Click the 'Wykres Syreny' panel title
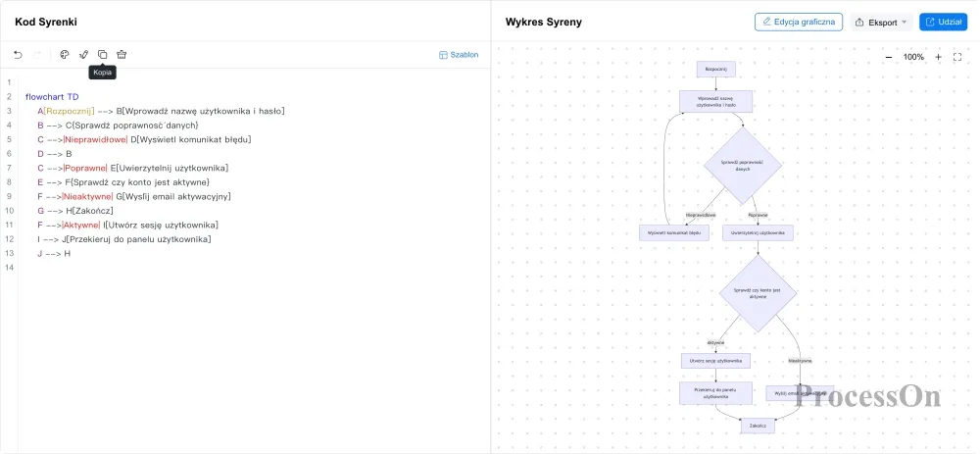 pyautogui.click(x=544, y=22)
